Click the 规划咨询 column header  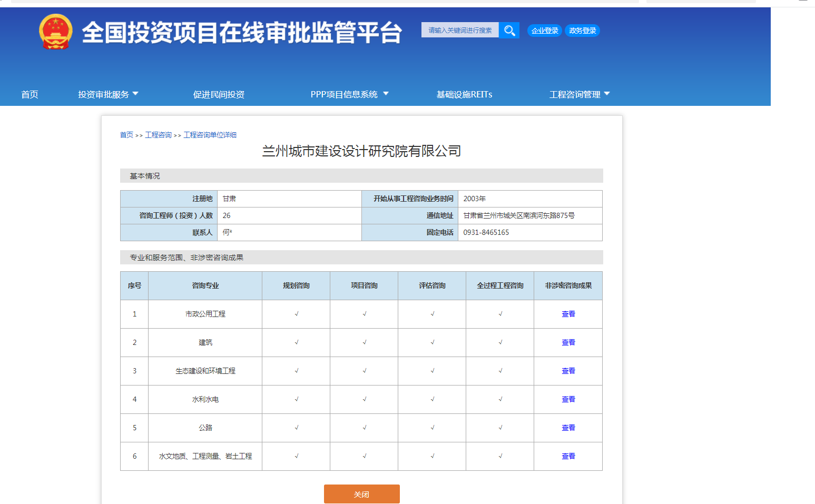pos(296,285)
